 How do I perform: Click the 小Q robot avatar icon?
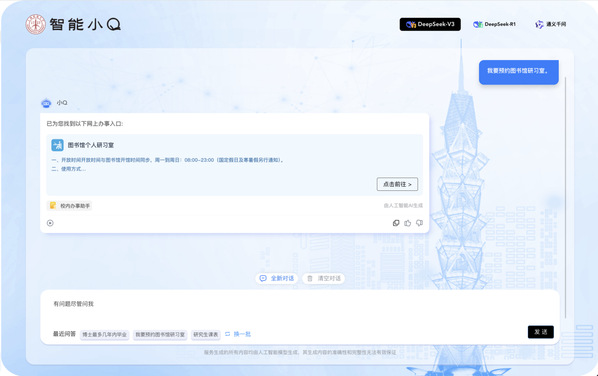pos(46,103)
